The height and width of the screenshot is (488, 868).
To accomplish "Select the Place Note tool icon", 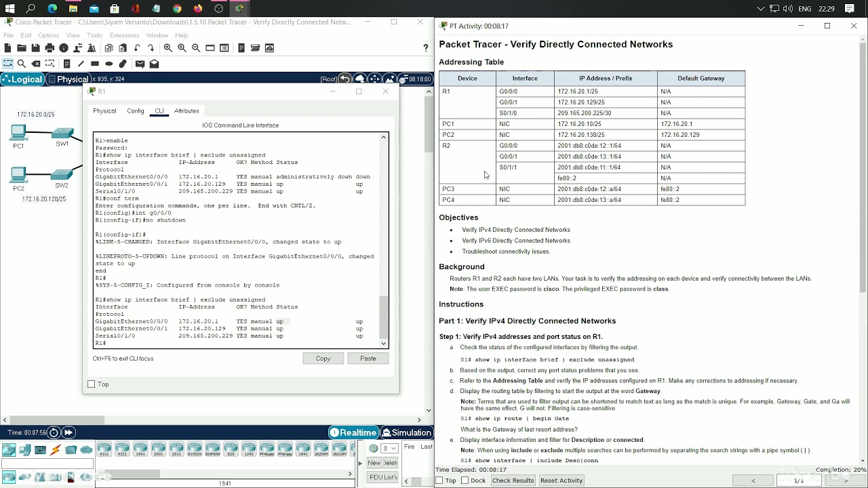I will point(66,64).
